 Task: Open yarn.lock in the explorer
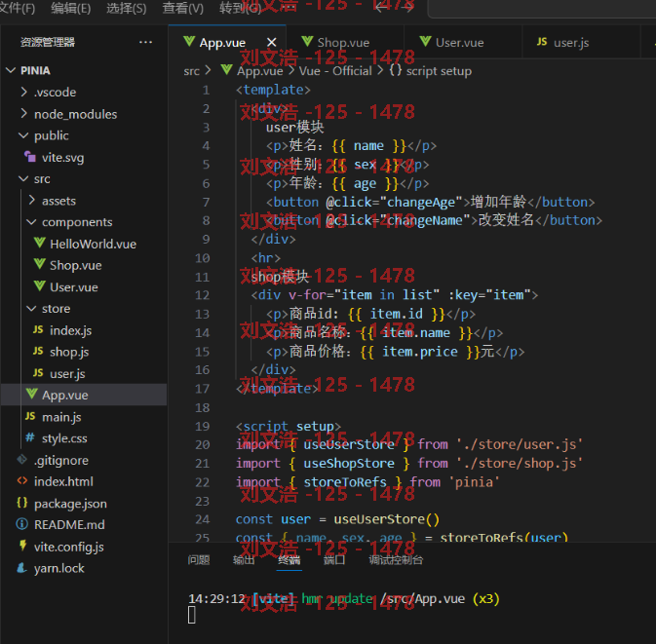(59, 568)
